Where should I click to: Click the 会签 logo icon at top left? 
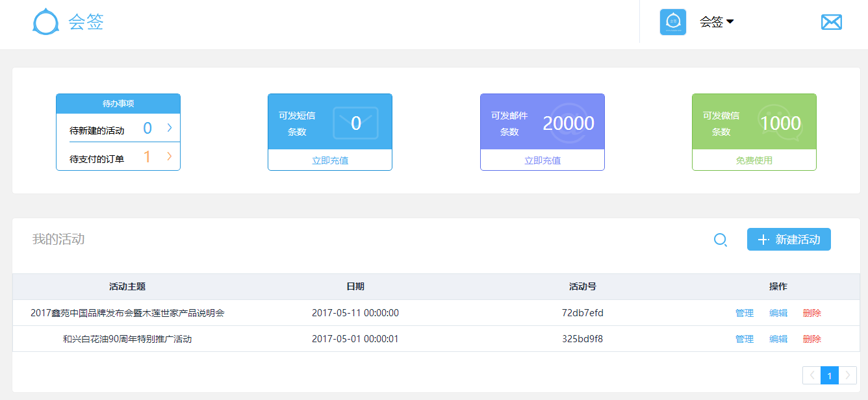point(46,22)
